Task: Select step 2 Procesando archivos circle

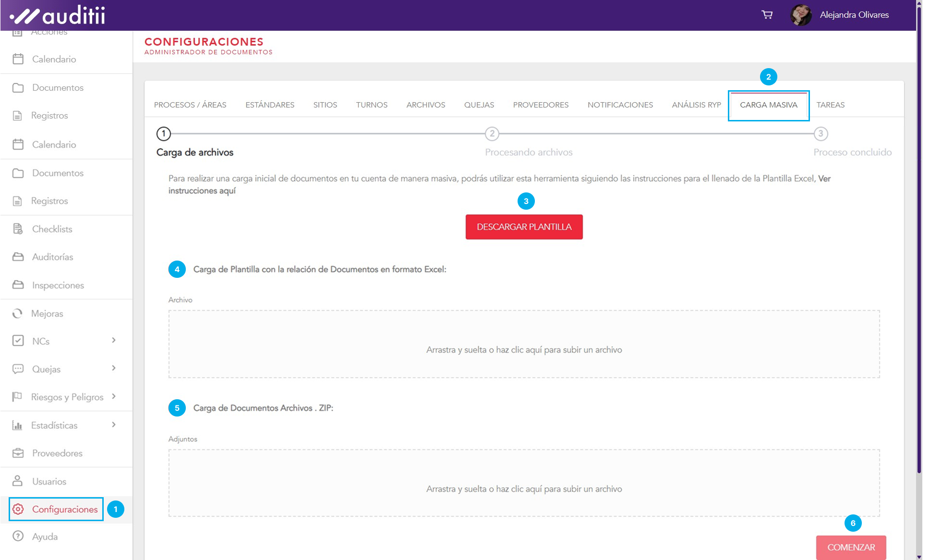Action: (492, 134)
